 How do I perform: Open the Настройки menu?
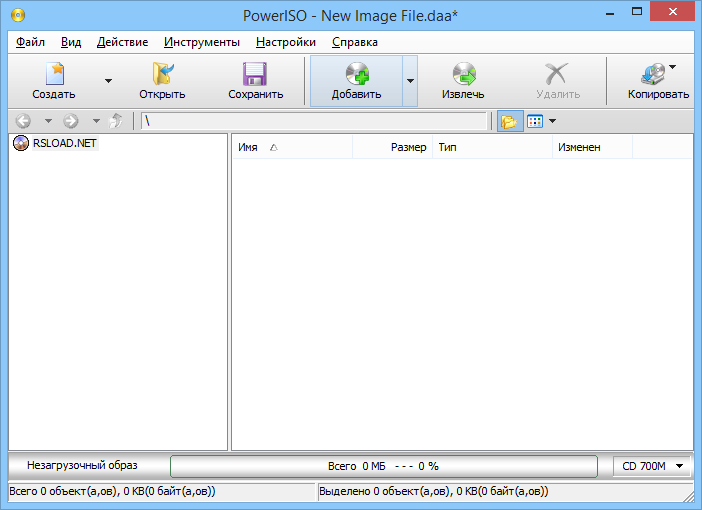click(286, 42)
